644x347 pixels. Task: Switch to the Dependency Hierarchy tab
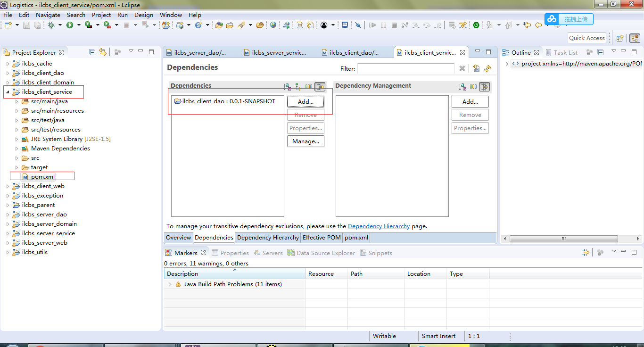268,238
